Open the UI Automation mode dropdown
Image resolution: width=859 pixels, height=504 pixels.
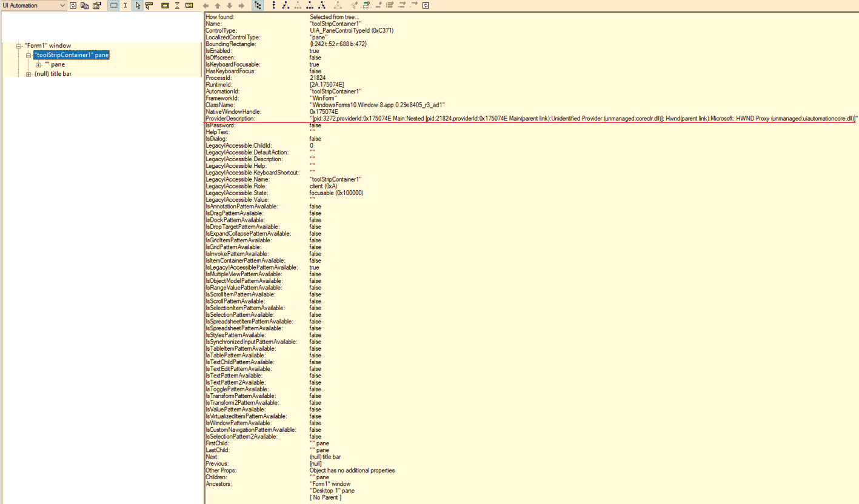point(33,5)
